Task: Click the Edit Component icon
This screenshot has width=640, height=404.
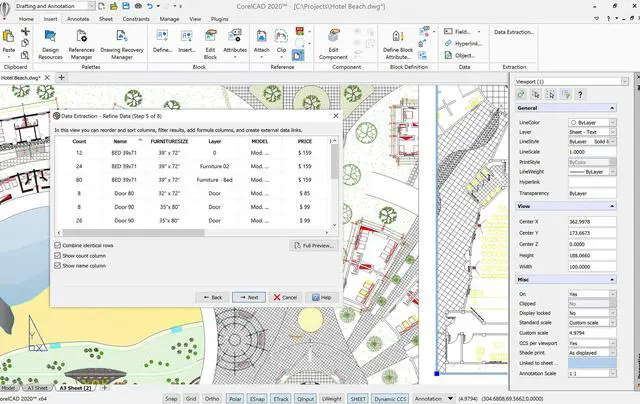Action: pos(333,44)
